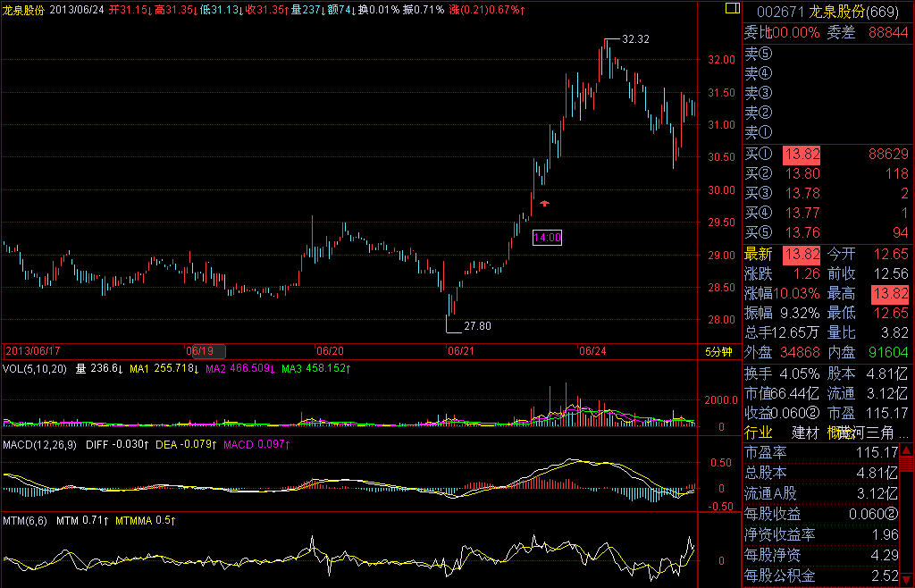Click the 06/19 date marker on timeline

200,352
